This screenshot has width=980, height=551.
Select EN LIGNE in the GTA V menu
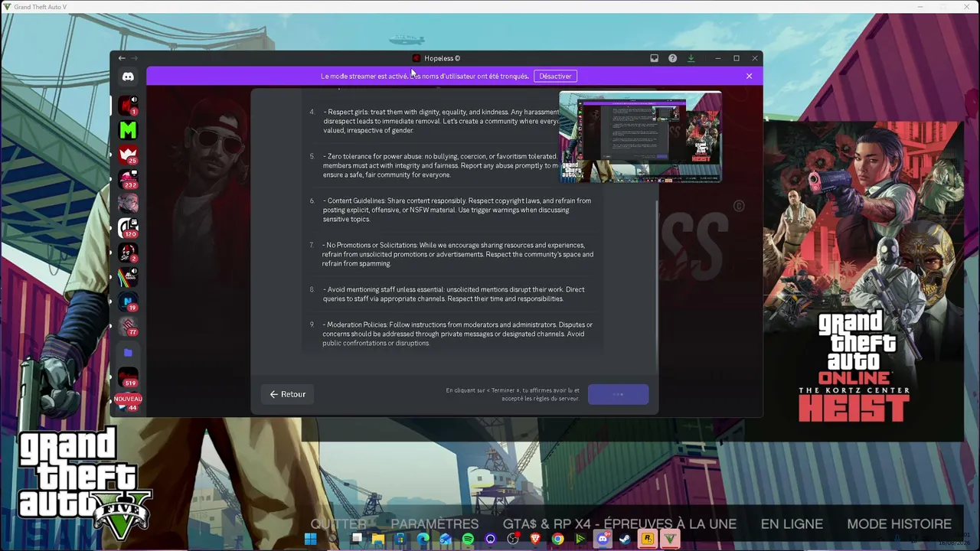pyautogui.click(x=792, y=524)
